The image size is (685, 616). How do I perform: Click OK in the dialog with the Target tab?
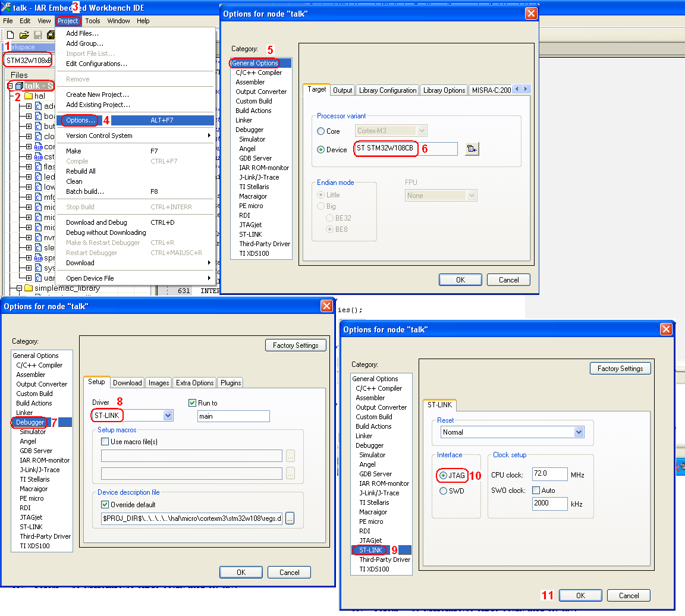460,280
